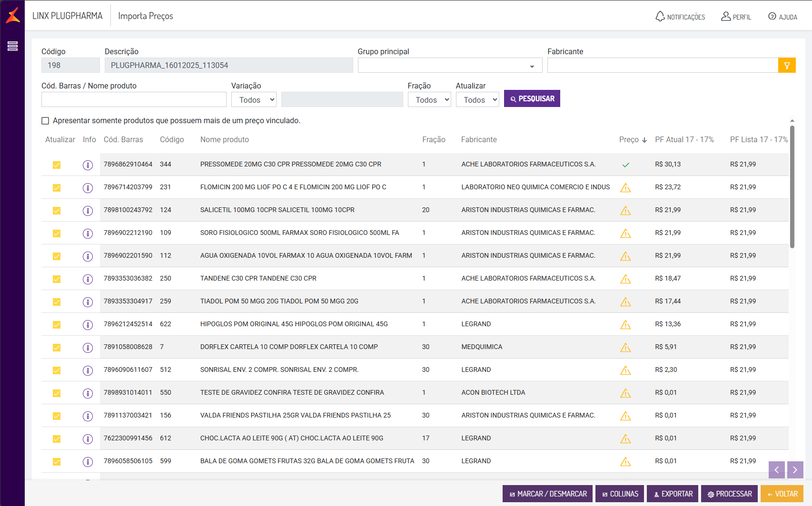Go to next page arrow
The height and width of the screenshot is (506, 812).
click(x=795, y=470)
